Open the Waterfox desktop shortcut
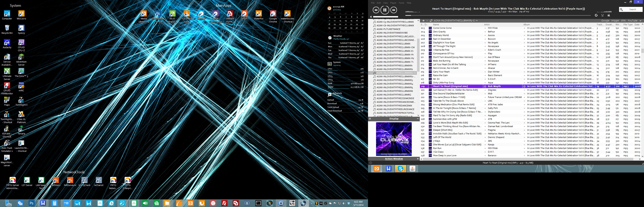 click(x=259, y=15)
